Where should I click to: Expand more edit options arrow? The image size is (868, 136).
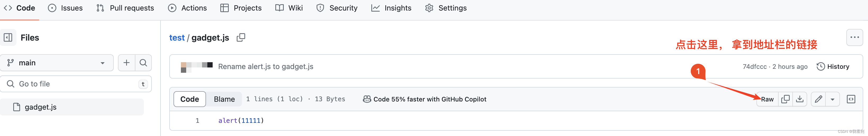(x=832, y=99)
